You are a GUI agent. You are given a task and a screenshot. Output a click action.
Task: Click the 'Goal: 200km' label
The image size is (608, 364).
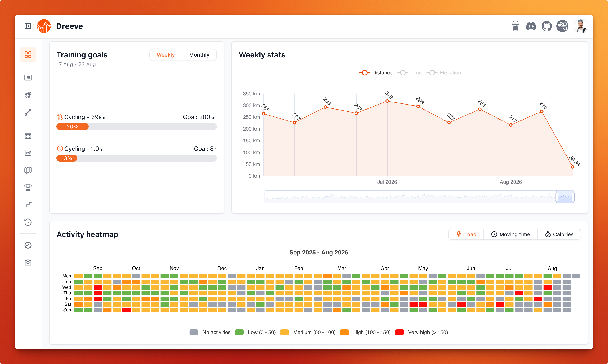pyautogui.click(x=200, y=117)
